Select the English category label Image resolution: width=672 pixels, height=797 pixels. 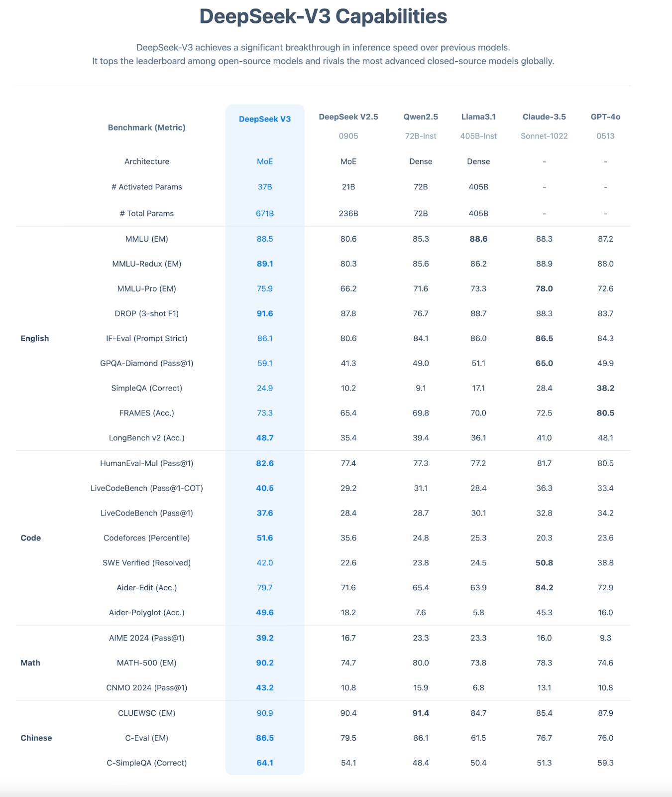coord(35,338)
